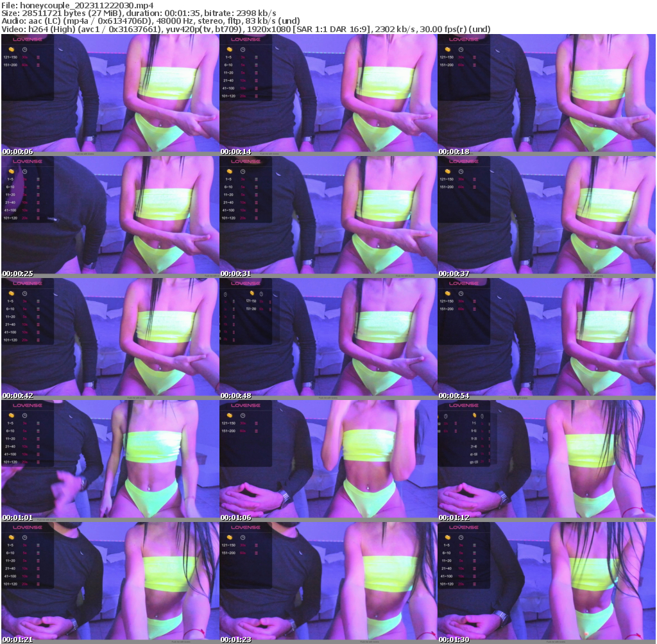
Task: Click the Lovense logo in the first thumbnail
Action: 27,40
